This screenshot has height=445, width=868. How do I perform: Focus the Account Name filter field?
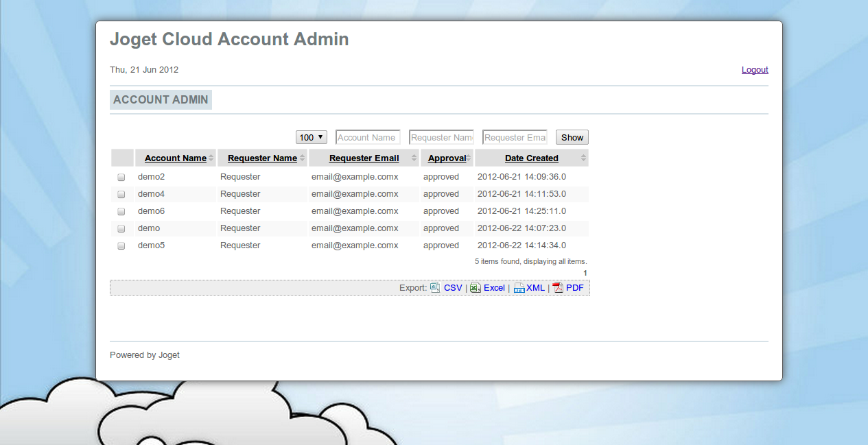[x=367, y=138]
